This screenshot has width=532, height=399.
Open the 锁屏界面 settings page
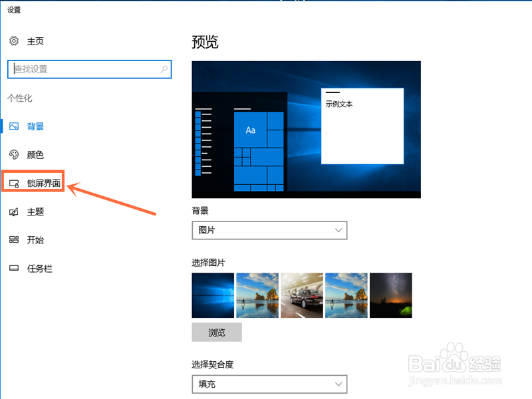click(x=44, y=184)
